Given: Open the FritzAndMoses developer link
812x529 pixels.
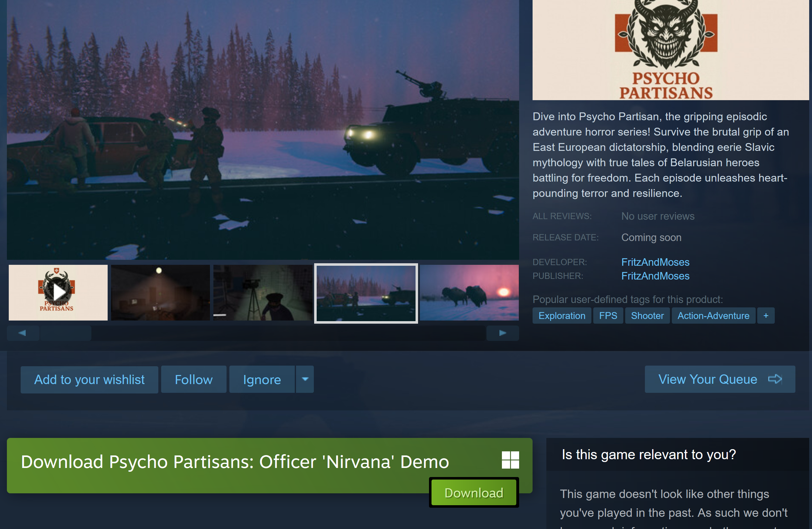Looking at the screenshot, I should (x=655, y=262).
